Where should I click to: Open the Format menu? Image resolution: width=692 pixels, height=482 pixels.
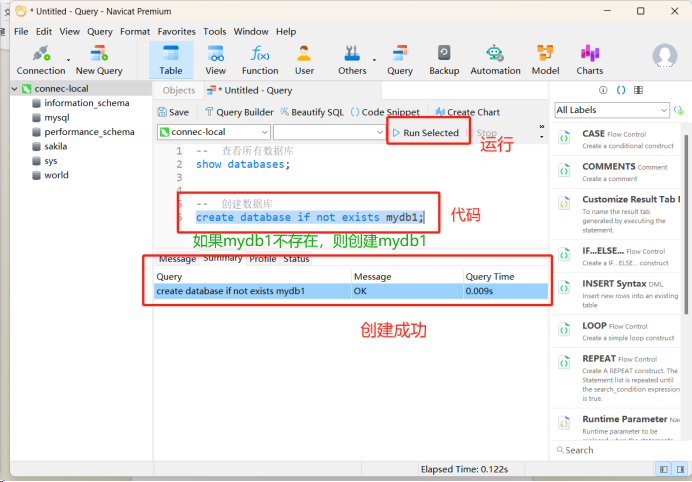pyautogui.click(x=135, y=32)
